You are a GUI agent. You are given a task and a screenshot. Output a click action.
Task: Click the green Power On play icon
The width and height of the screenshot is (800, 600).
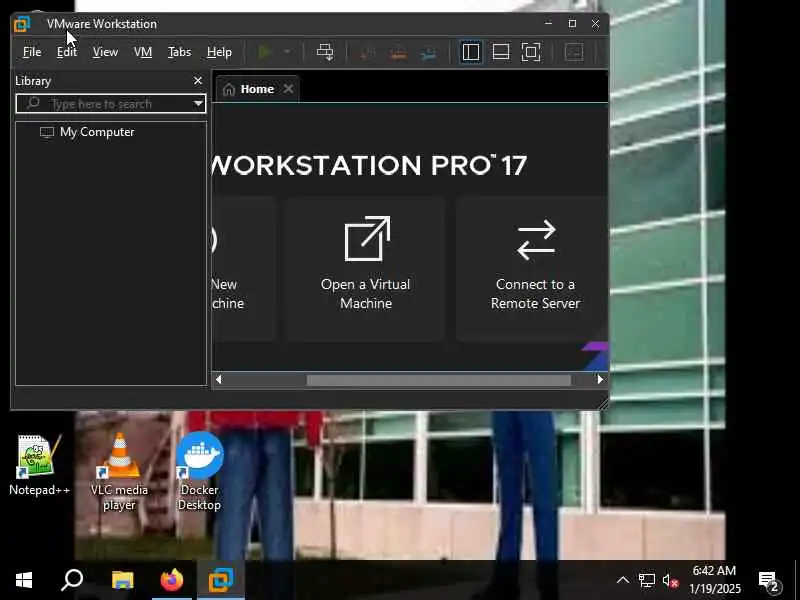(x=264, y=52)
